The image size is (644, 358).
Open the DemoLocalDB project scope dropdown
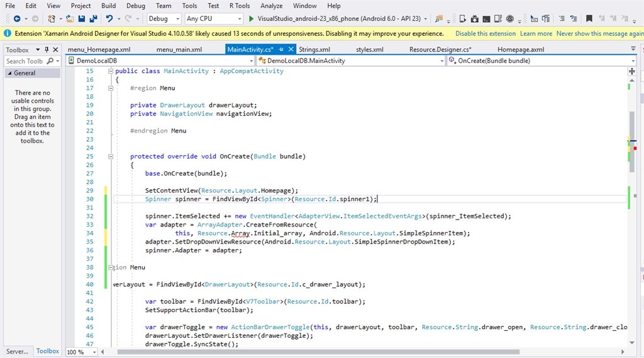coord(160,61)
